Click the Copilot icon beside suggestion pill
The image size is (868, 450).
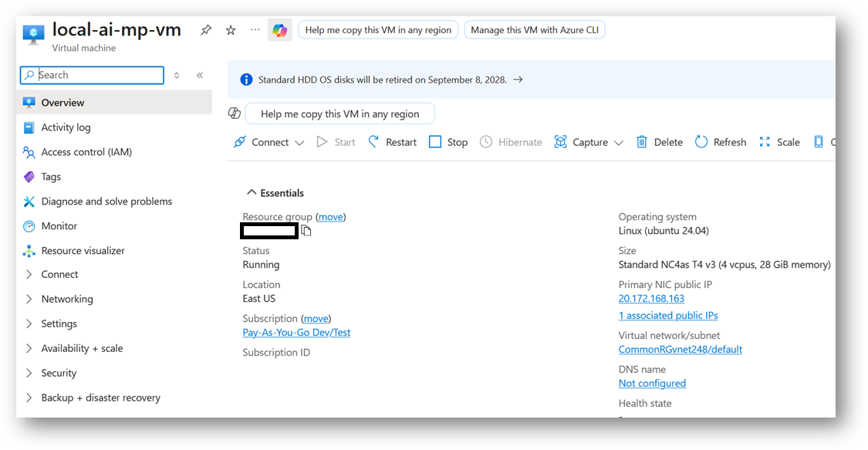(234, 113)
